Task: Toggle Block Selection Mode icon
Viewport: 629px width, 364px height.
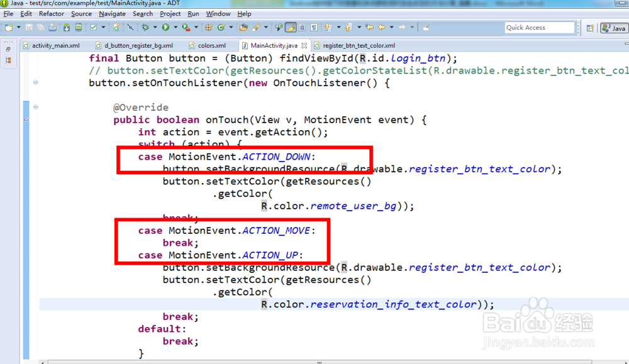Action: [303, 27]
